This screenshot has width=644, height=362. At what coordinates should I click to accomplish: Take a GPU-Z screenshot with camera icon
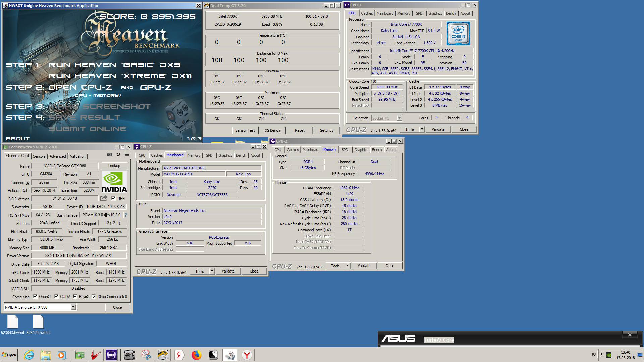[x=110, y=155]
